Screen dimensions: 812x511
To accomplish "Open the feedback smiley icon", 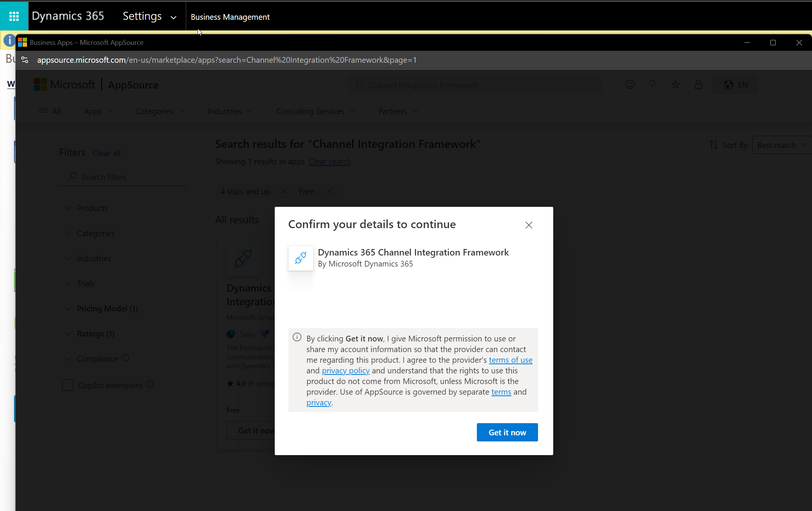I will 630,84.
